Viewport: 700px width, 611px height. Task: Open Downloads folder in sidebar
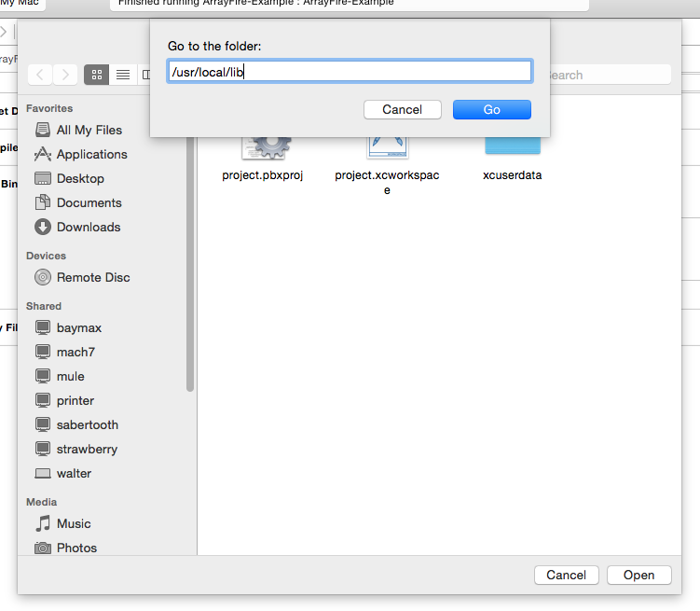(x=88, y=227)
